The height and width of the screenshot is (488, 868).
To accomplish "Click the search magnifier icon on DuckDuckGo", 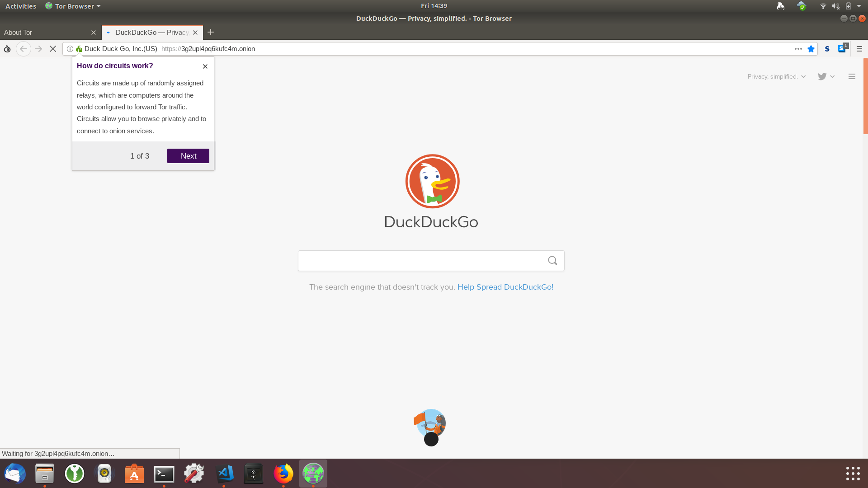I will pos(552,261).
